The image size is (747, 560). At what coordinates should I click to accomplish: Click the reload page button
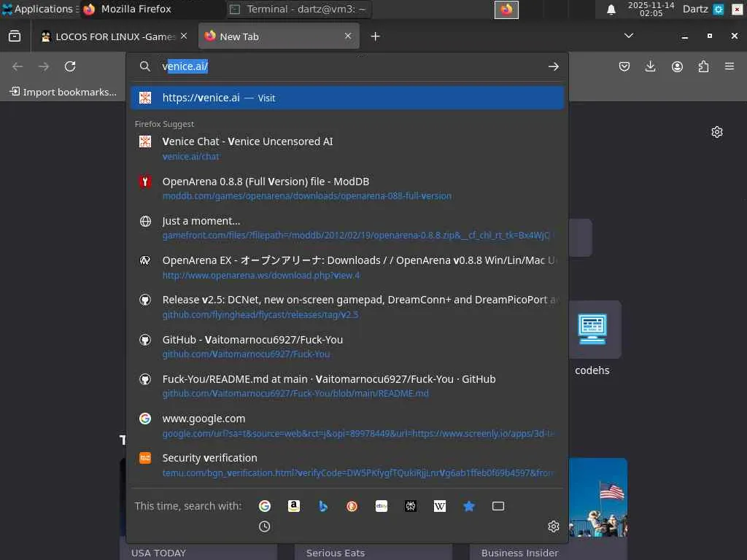pos(70,66)
